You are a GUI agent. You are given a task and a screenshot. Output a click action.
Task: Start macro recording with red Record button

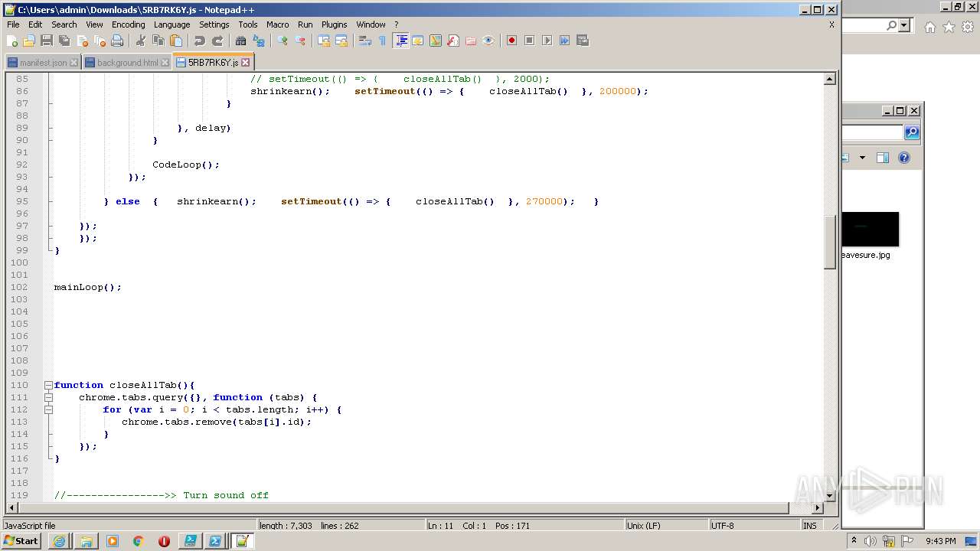click(x=511, y=41)
